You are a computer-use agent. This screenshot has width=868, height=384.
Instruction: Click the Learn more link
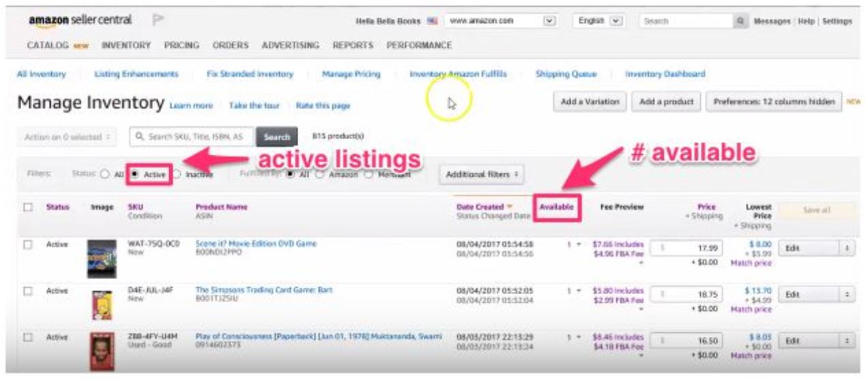(191, 106)
